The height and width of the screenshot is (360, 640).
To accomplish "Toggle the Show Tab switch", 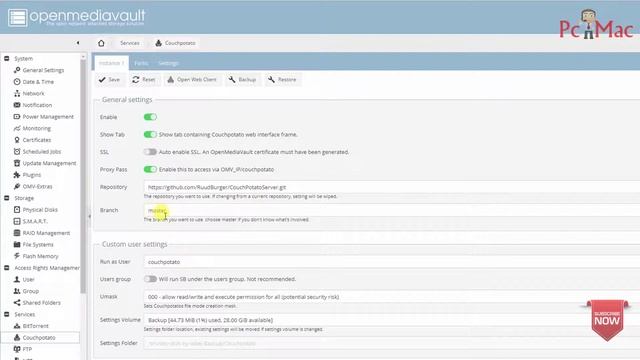I will coord(150,134).
